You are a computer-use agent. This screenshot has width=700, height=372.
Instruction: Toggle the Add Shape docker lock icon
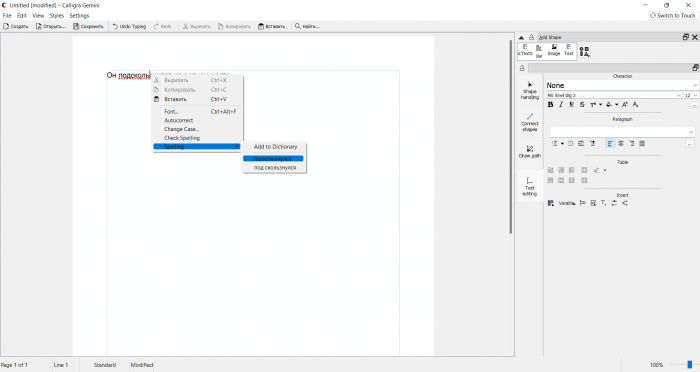(531, 37)
